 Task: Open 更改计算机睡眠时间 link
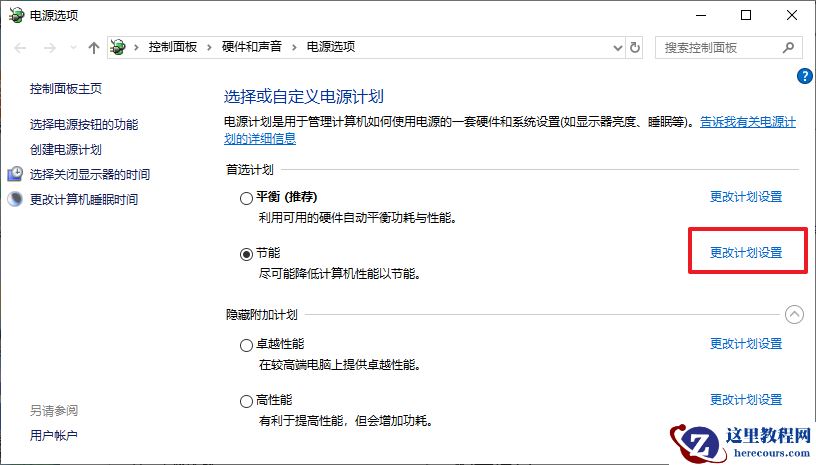pyautogui.click(x=84, y=199)
